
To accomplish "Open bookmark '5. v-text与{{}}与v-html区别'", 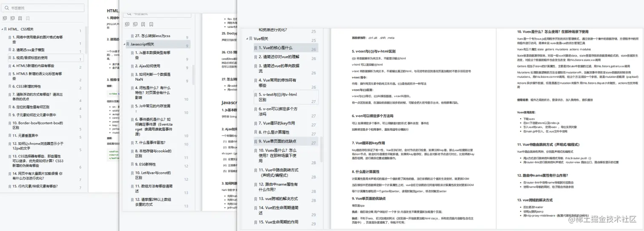I will (278, 97).
